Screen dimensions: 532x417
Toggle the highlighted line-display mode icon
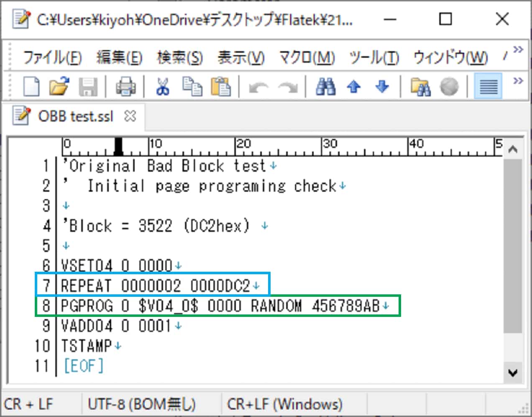(x=488, y=86)
